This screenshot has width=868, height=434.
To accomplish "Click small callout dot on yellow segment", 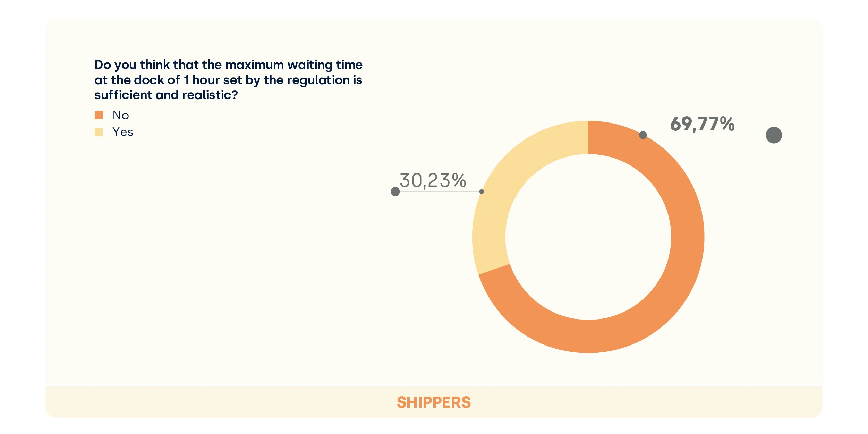I will pyautogui.click(x=482, y=192).
